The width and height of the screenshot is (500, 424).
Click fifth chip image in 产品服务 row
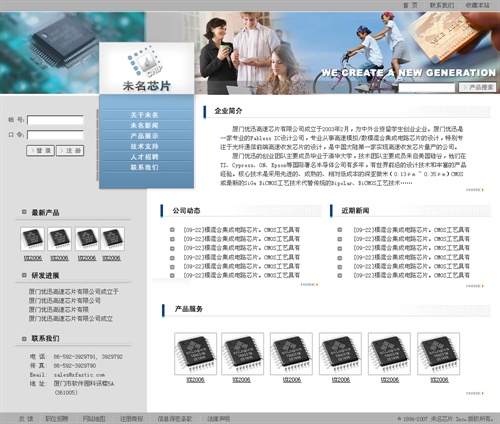tap(389, 354)
